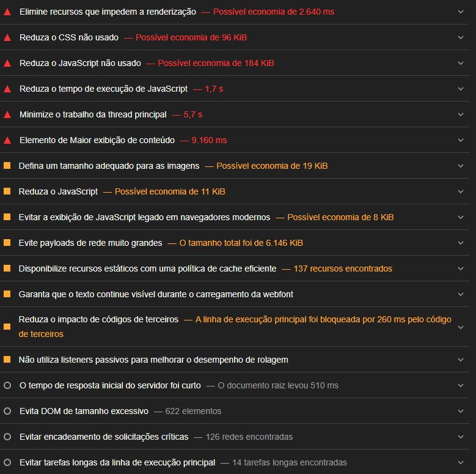Click orange square beside 'Garanta que o texto continue visível'
This screenshot has width=476, height=474.
[x=7, y=294]
